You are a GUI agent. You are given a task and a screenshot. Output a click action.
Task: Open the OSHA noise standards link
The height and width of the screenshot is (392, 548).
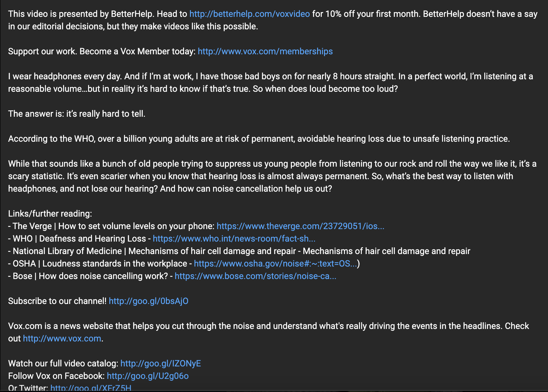(275, 264)
